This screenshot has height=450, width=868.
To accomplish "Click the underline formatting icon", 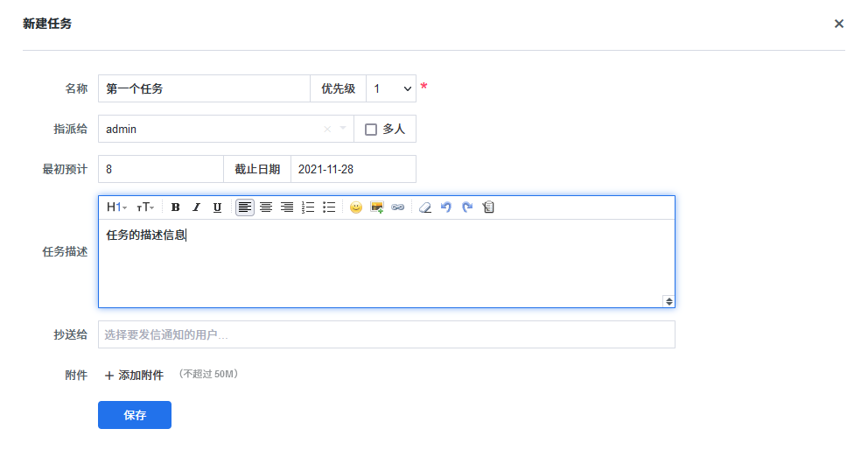I will (217, 207).
